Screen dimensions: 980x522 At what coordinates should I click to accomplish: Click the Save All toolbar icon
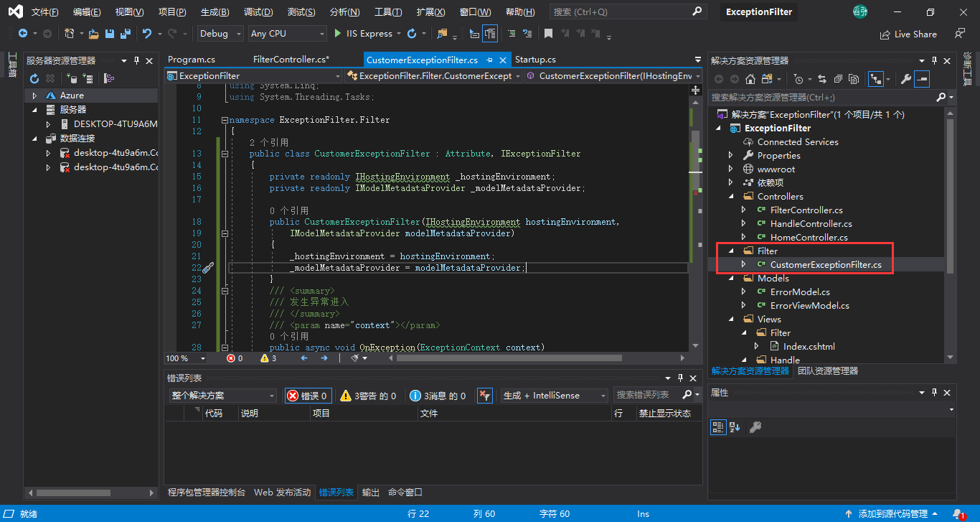tap(125, 34)
